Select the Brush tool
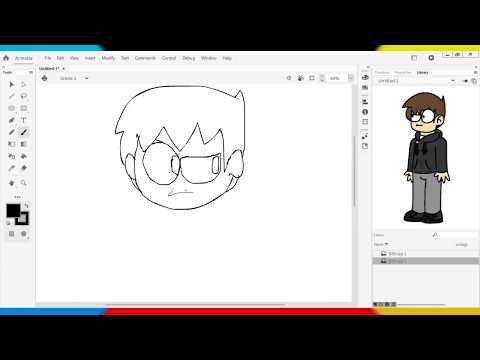The height and width of the screenshot is (360, 480). pyautogui.click(x=24, y=132)
